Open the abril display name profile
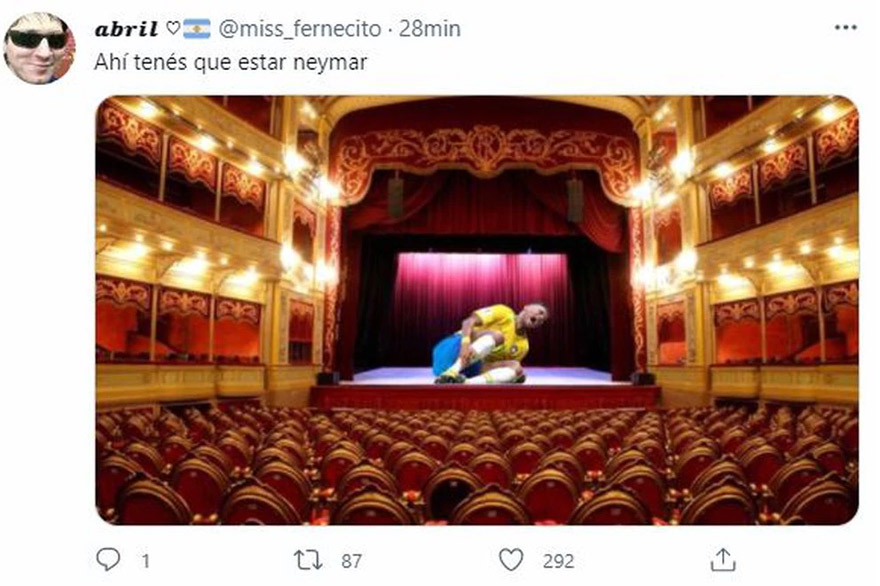 click(x=126, y=29)
